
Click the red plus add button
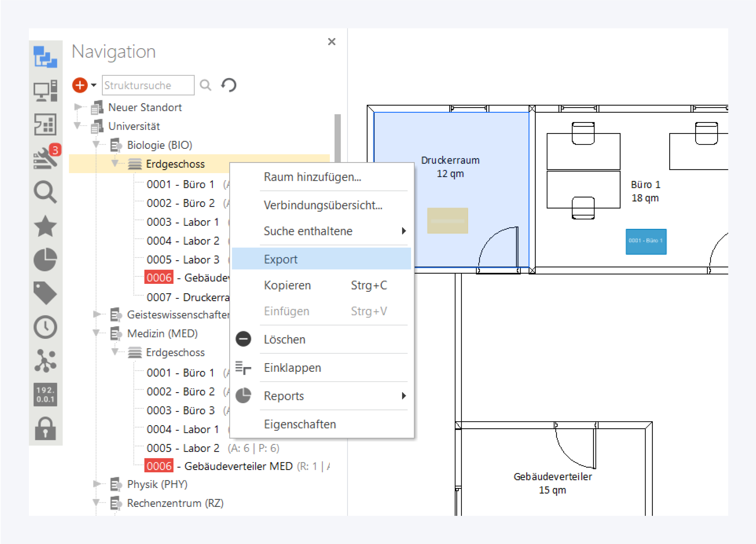pyautogui.click(x=80, y=85)
